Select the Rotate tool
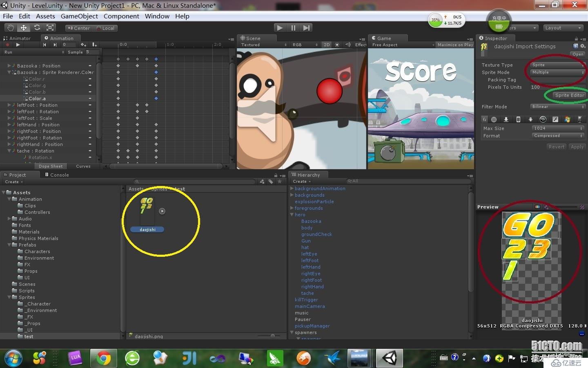This screenshot has height=368, width=588. [x=37, y=28]
